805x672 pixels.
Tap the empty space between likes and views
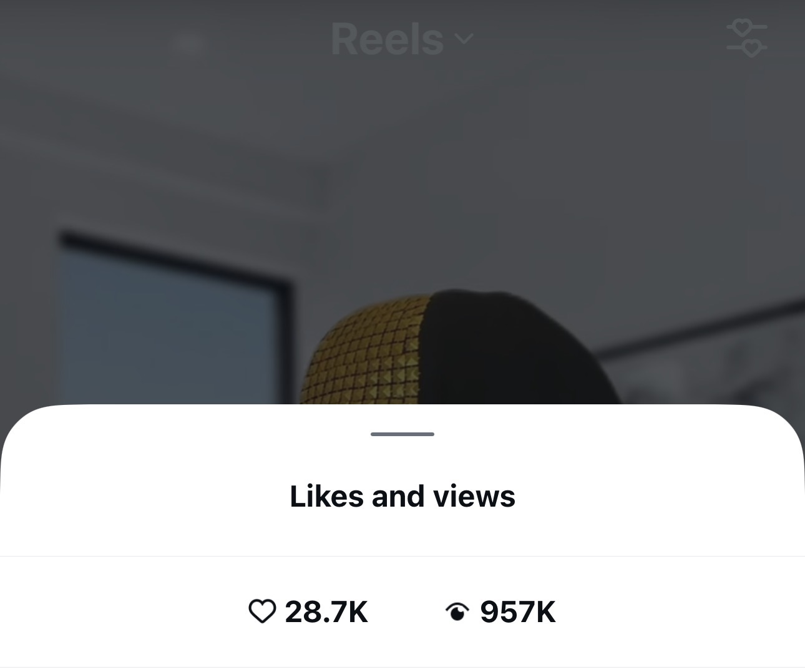point(406,611)
